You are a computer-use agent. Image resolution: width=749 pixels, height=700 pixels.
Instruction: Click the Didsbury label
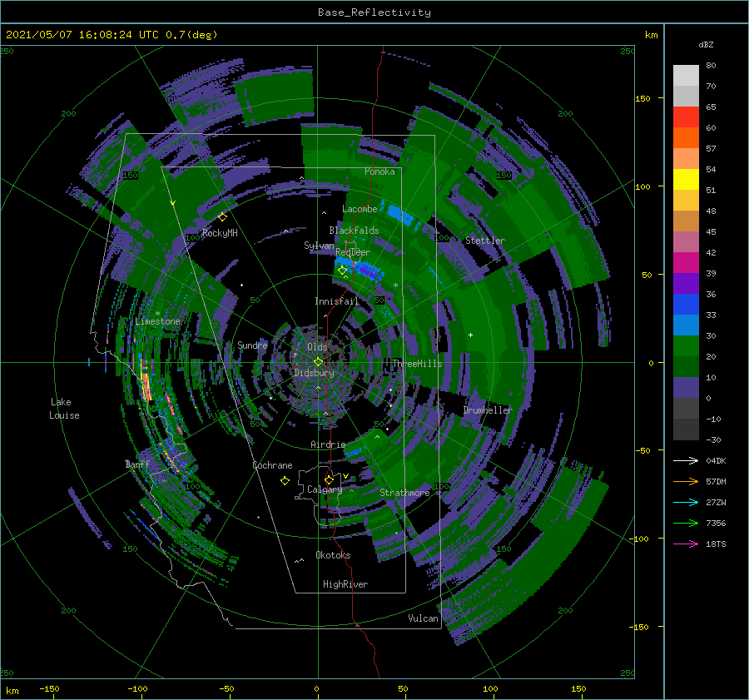[x=314, y=373]
